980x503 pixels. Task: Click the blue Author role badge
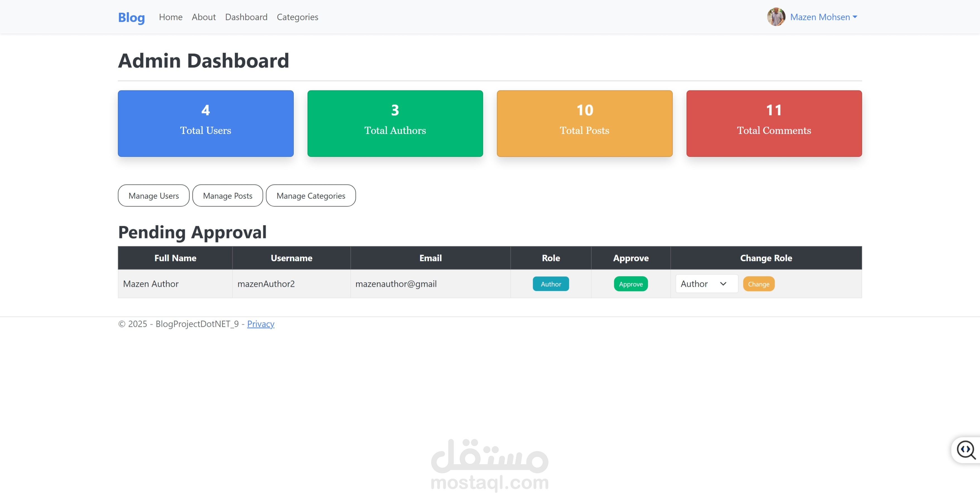(x=551, y=284)
